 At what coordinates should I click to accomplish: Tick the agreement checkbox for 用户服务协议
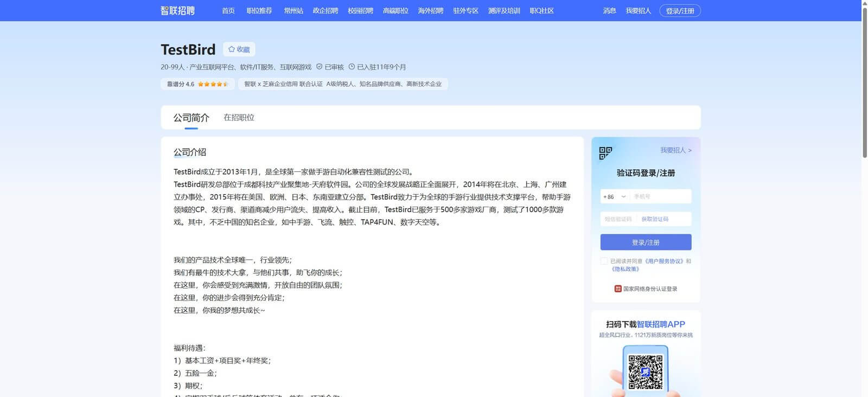click(x=604, y=261)
